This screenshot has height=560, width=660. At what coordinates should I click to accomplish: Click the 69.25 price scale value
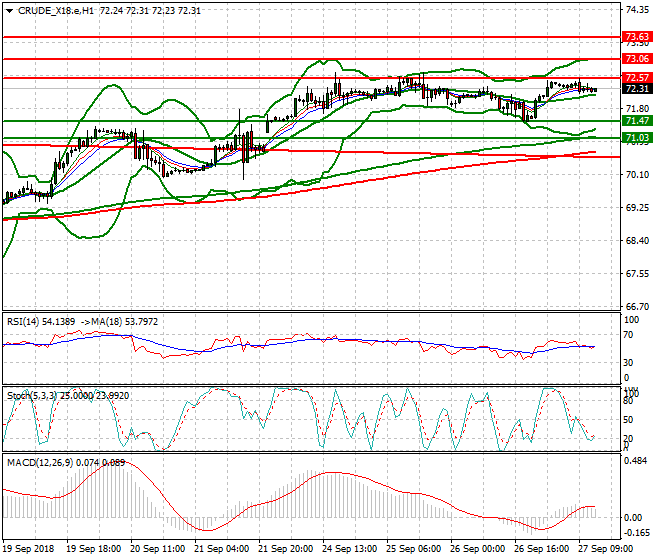637,208
